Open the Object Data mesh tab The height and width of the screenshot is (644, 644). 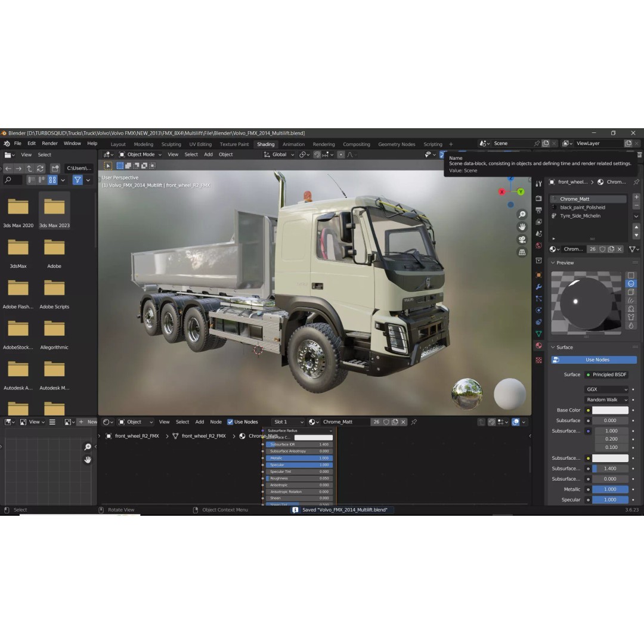(538, 334)
